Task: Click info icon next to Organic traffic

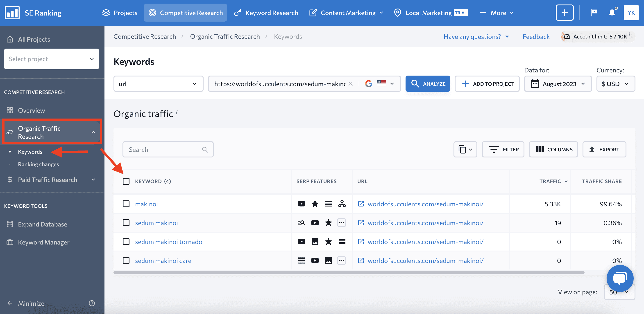Action: coord(177,112)
